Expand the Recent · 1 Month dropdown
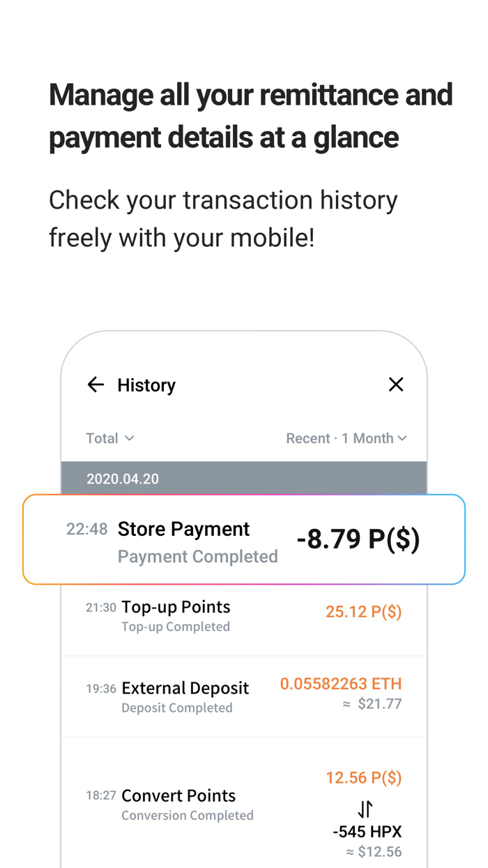 pyautogui.click(x=346, y=438)
